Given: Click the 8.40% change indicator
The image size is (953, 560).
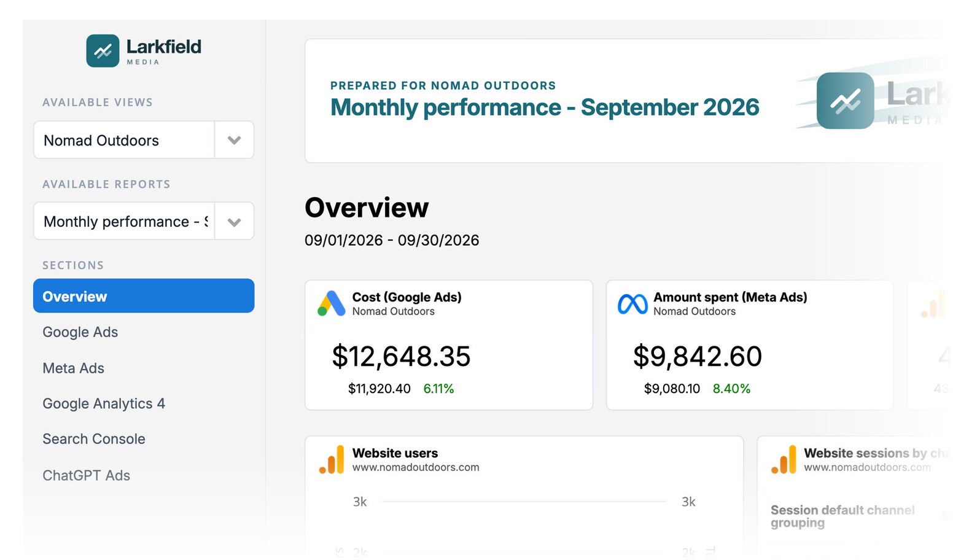Looking at the screenshot, I should coord(731,389).
